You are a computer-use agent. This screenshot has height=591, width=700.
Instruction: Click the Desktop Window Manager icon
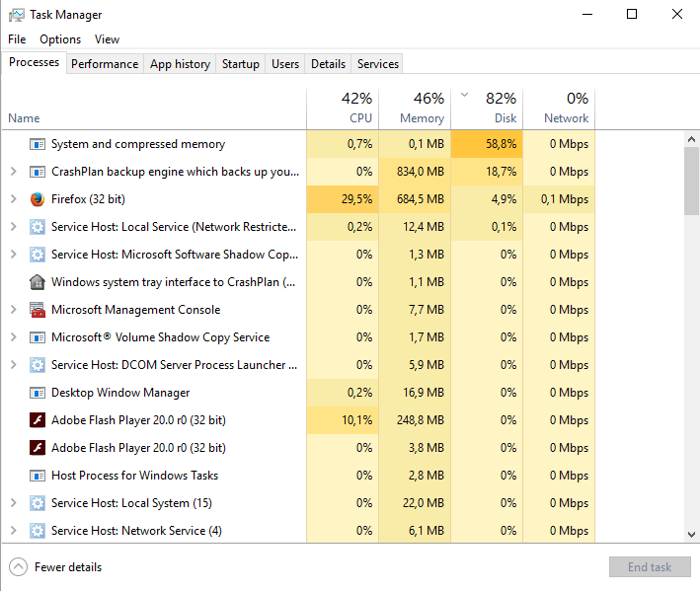pyautogui.click(x=38, y=393)
